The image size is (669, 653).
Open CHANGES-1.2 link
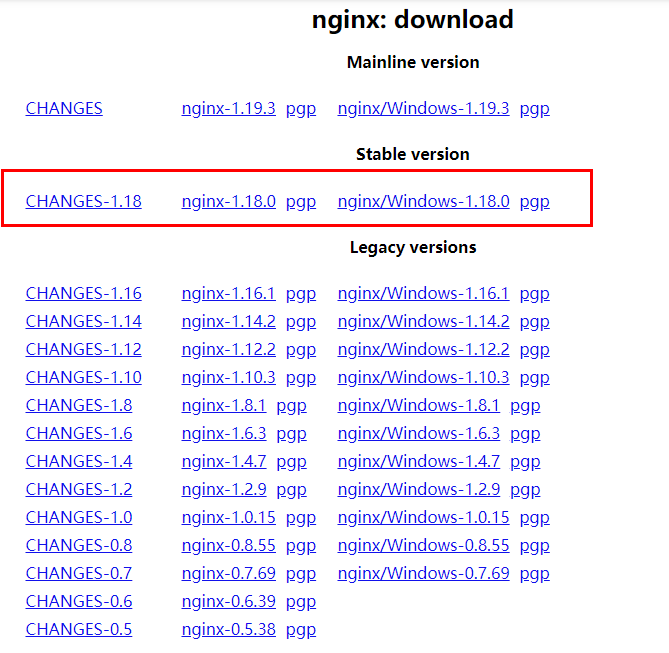79,490
